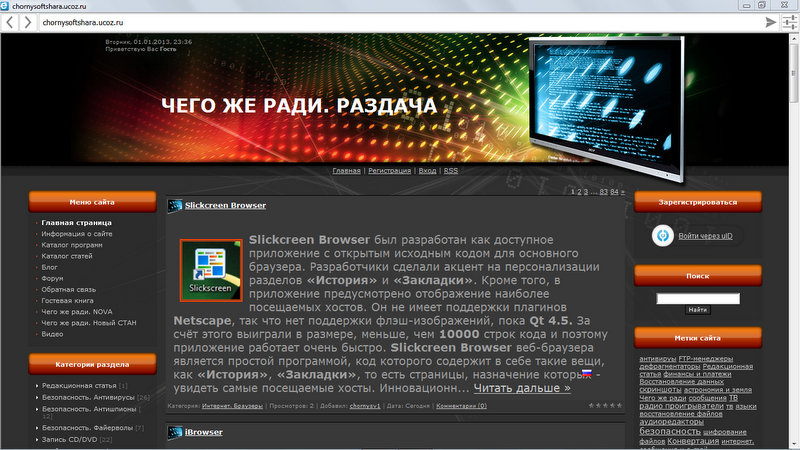Open the Комментарии (0) link
The image size is (800, 450).
[x=461, y=406]
